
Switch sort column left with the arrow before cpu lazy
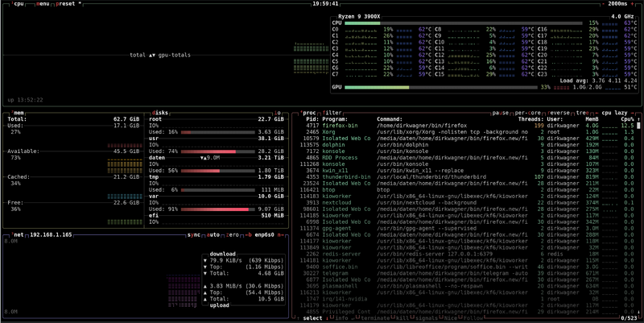(x=597, y=113)
